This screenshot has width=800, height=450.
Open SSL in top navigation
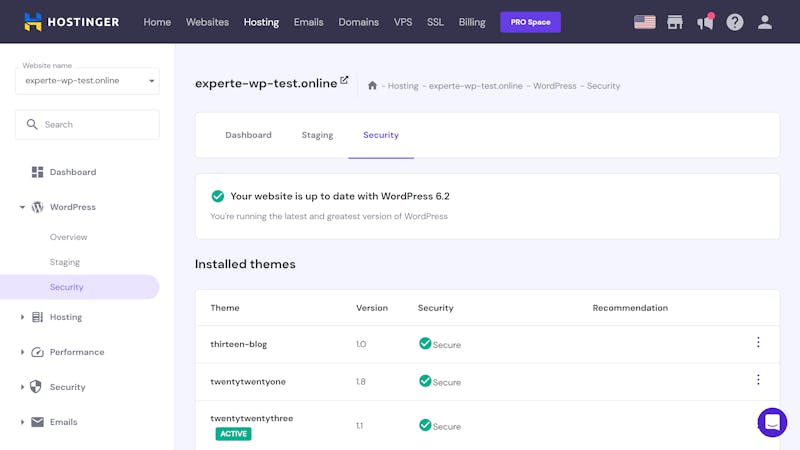[435, 22]
